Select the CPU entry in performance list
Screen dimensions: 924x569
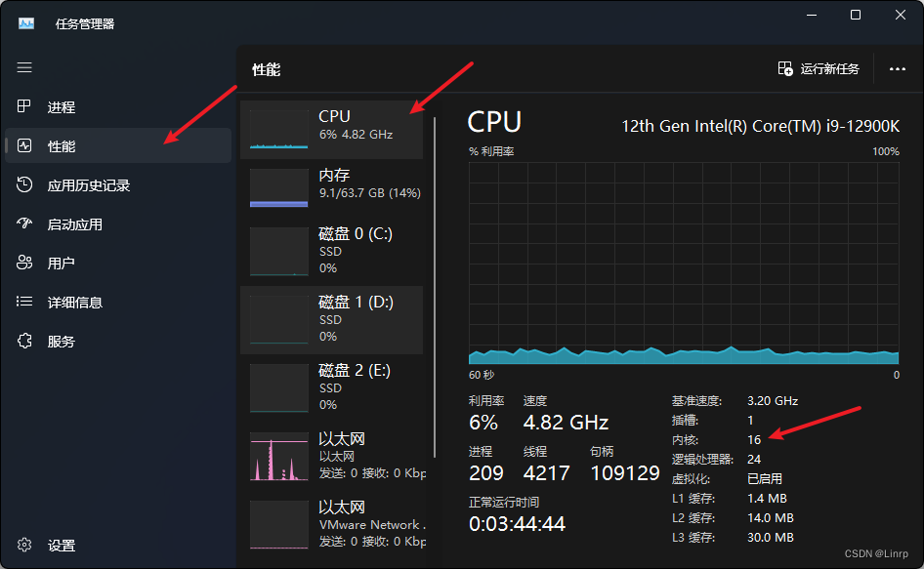click(332, 128)
